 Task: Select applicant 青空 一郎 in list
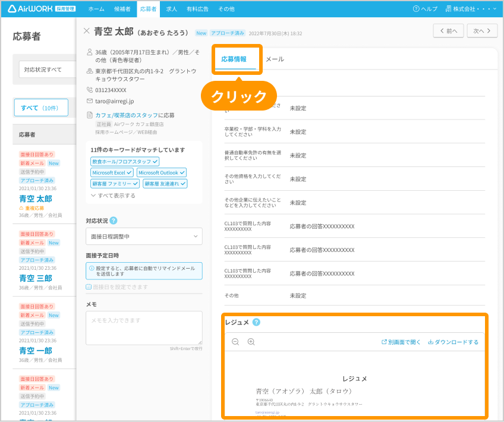click(36, 351)
